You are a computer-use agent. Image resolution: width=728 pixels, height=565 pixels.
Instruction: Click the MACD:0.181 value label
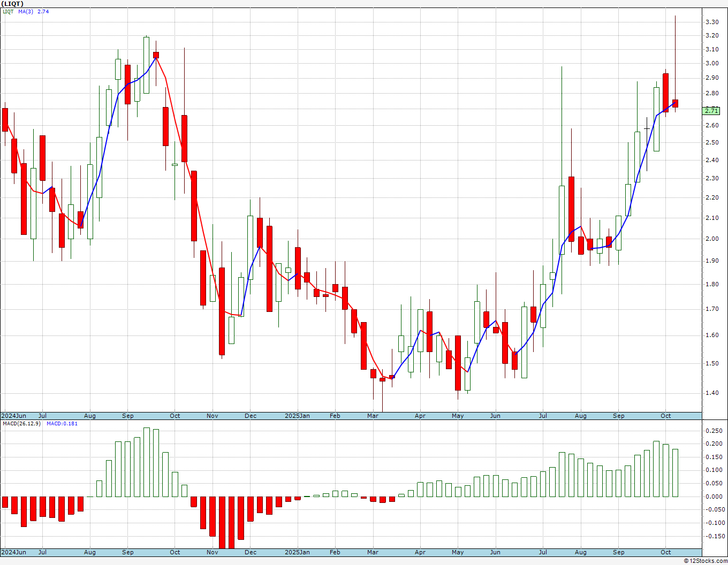point(62,423)
